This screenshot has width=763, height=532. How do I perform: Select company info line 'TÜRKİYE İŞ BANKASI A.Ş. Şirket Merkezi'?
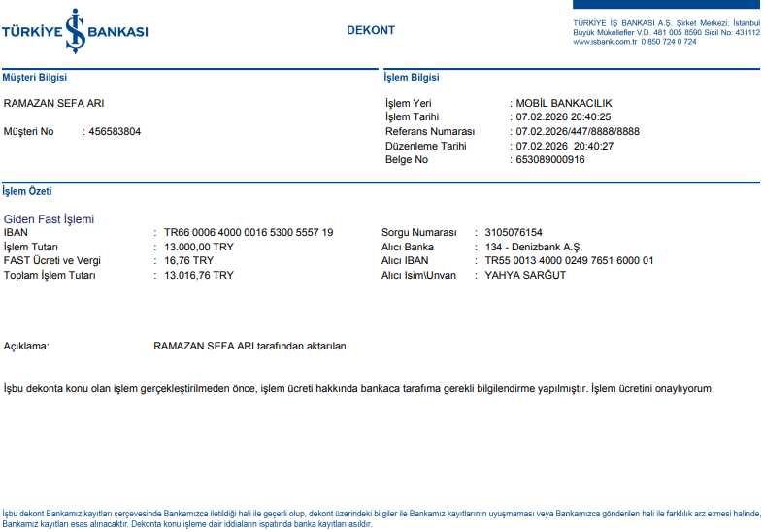coord(666,23)
